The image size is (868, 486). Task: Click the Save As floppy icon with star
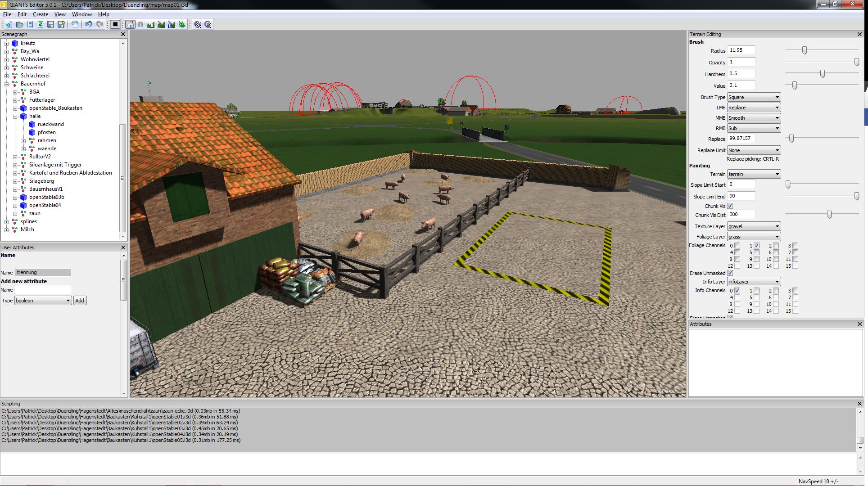(x=61, y=24)
